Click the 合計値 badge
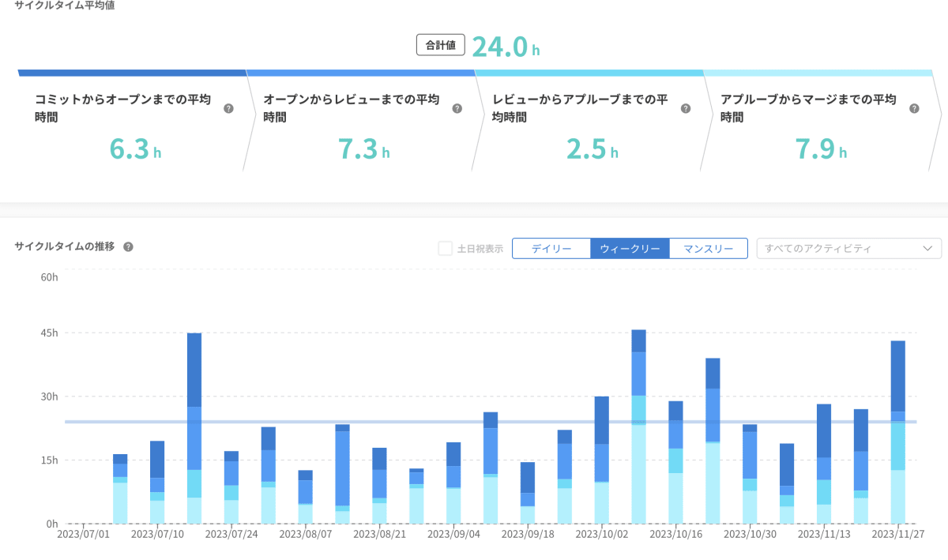 [x=441, y=46]
